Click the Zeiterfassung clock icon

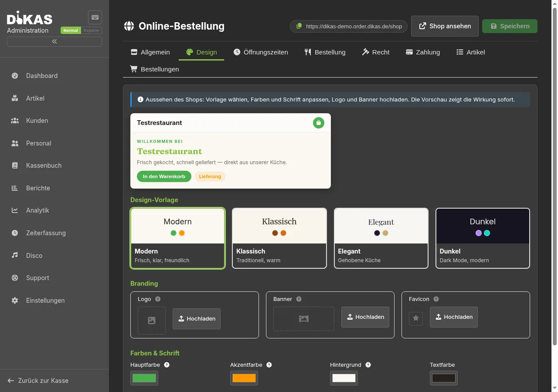click(15, 233)
